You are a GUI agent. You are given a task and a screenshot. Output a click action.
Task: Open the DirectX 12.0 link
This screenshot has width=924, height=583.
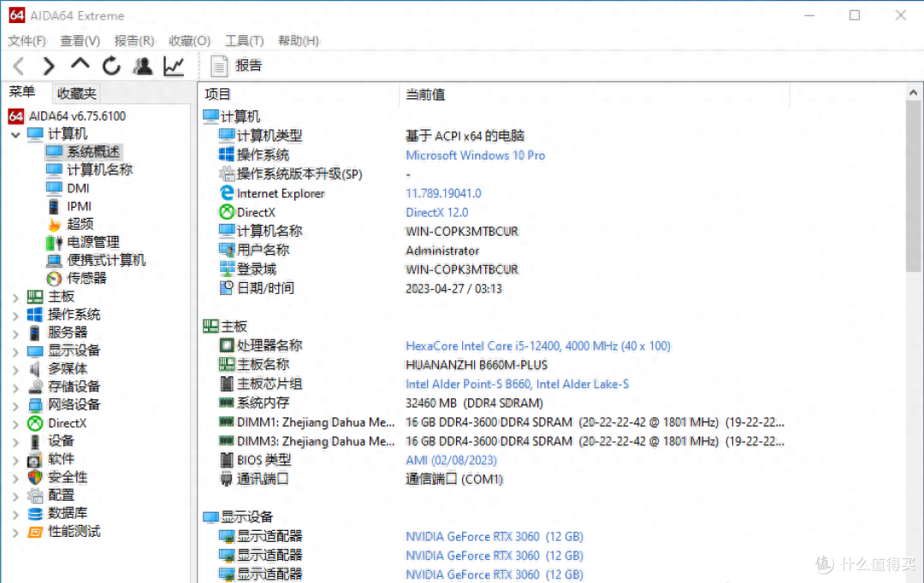coord(436,213)
